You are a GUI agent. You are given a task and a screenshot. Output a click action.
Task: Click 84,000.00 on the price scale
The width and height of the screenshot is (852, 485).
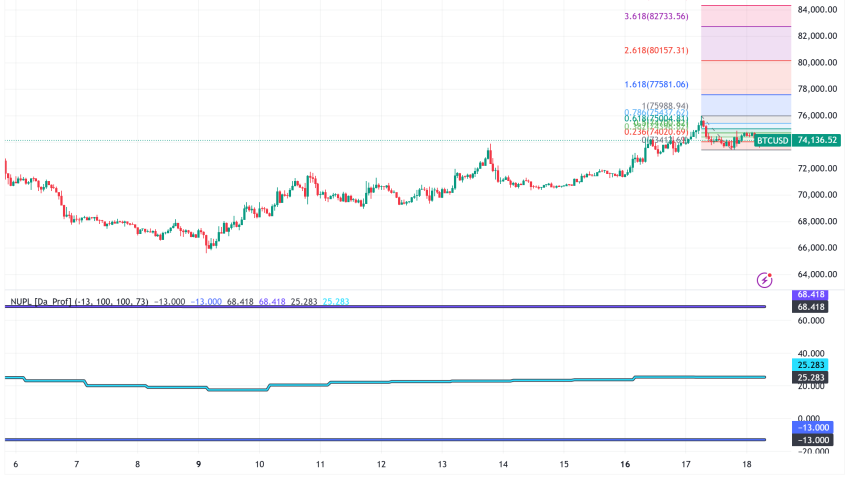click(x=818, y=9)
